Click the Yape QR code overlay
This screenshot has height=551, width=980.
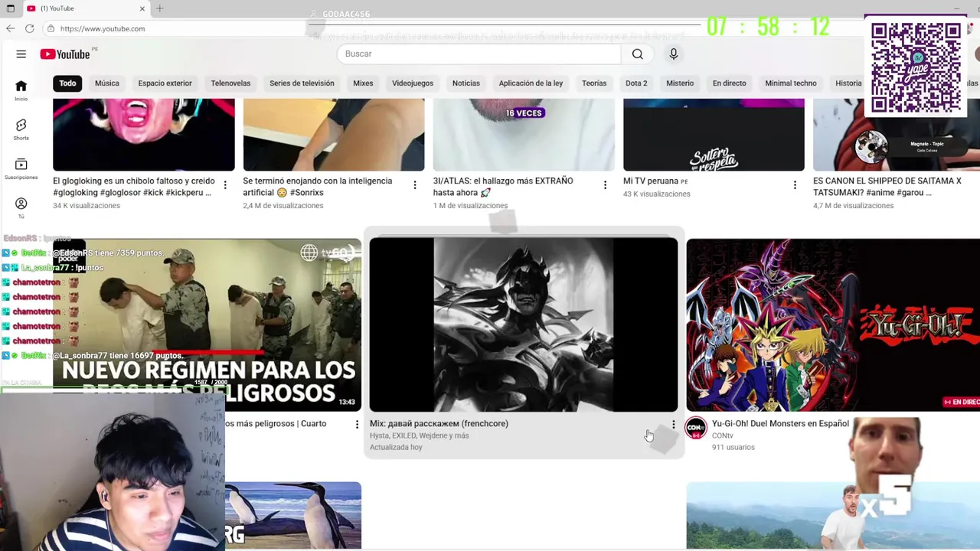click(x=916, y=67)
